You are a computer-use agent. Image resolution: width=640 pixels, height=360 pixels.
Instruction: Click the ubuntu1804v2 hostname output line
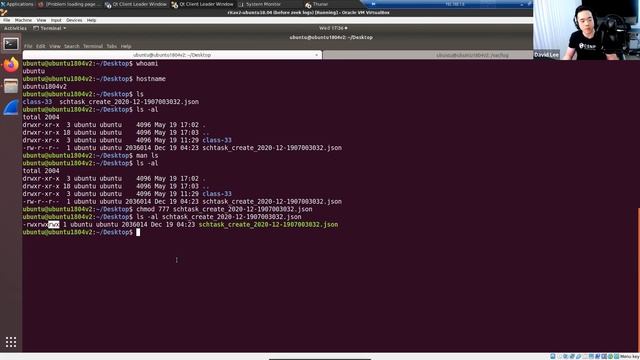pyautogui.click(x=44, y=87)
